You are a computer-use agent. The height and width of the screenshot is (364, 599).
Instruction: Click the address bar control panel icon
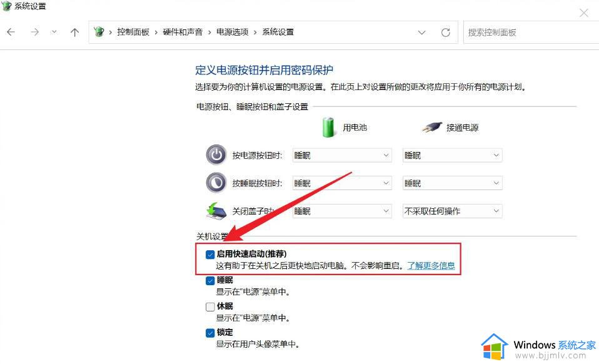click(x=99, y=32)
